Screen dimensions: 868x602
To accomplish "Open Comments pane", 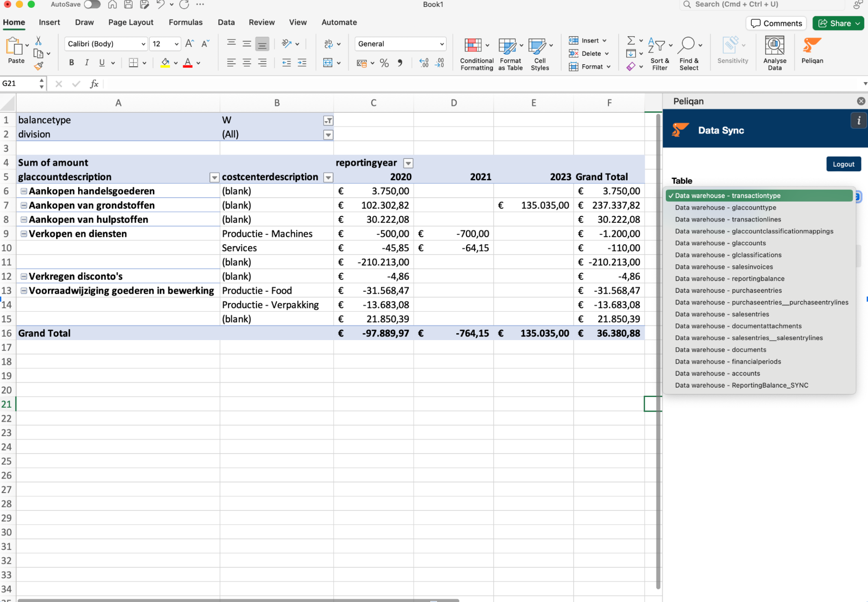I will [x=776, y=23].
